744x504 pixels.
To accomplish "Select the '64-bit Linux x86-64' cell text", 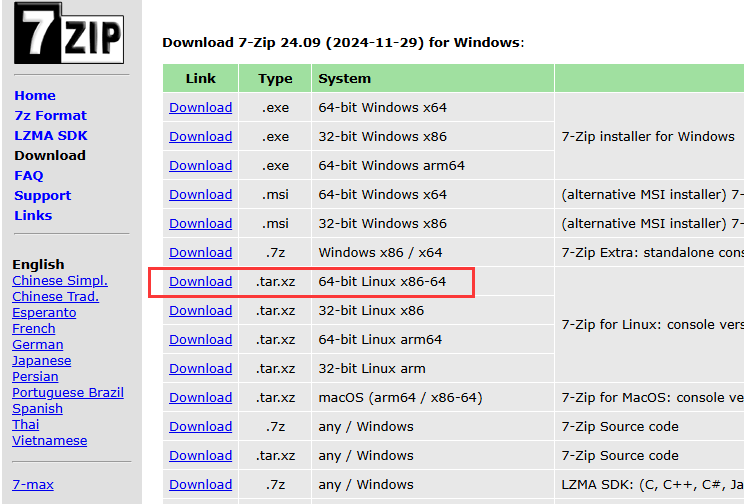I will 382,281.
